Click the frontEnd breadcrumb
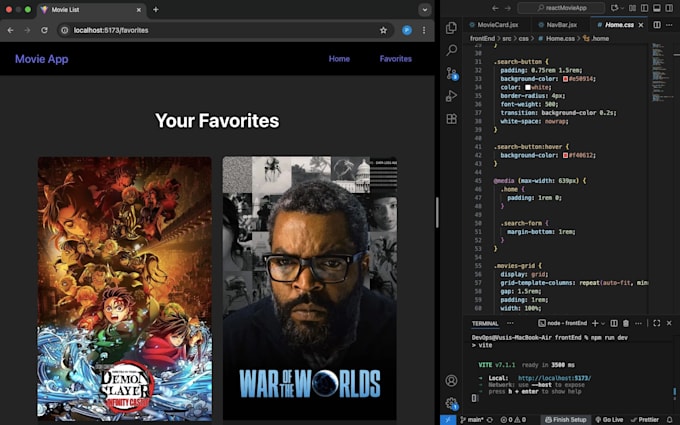The width and height of the screenshot is (680, 425). coord(482,39)
